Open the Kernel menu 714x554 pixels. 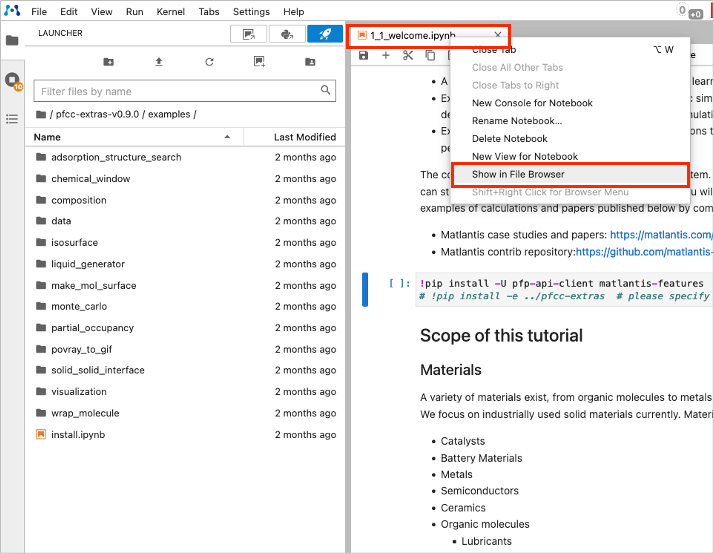click(x=170, y=11)
